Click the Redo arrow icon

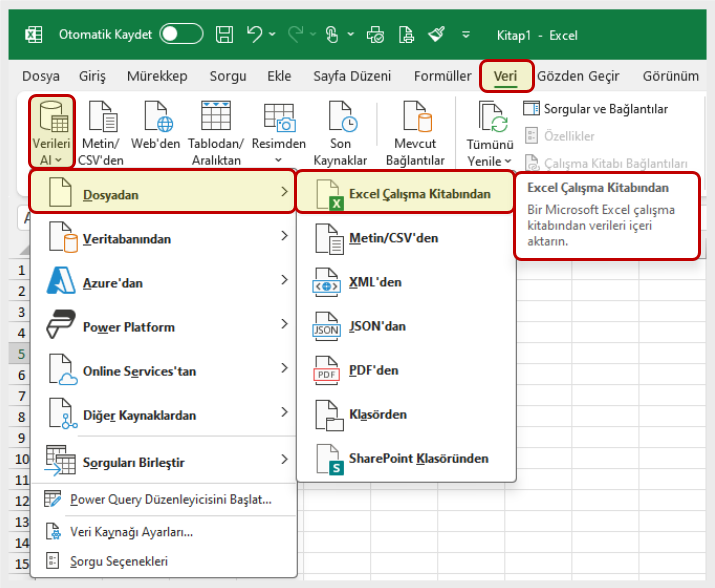(x=295, y=34)
